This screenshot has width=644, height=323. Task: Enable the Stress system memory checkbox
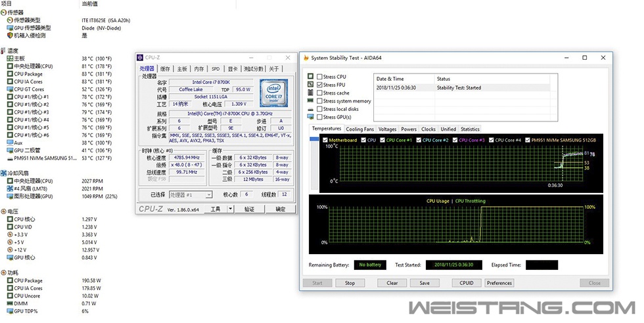click(319, 101)
